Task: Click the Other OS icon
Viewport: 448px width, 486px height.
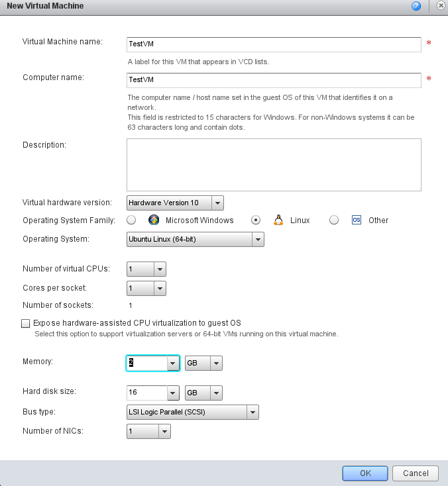Action: point(357,220)
